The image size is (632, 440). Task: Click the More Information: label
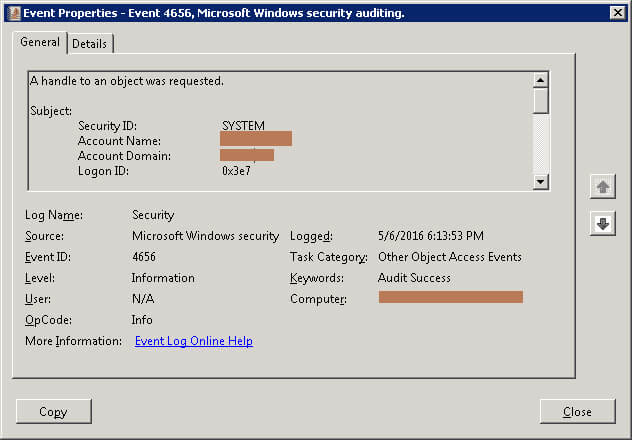click(73, 341)
